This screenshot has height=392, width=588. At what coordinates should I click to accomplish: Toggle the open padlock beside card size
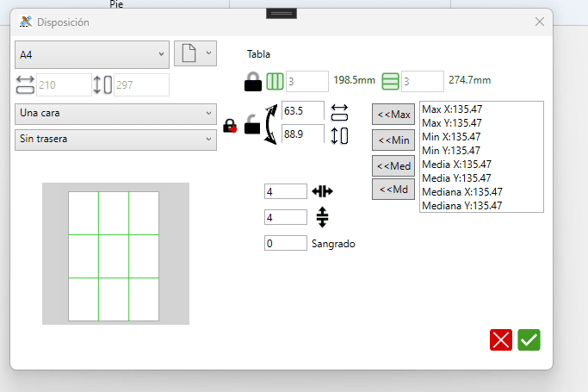click(x=252, y=124)
